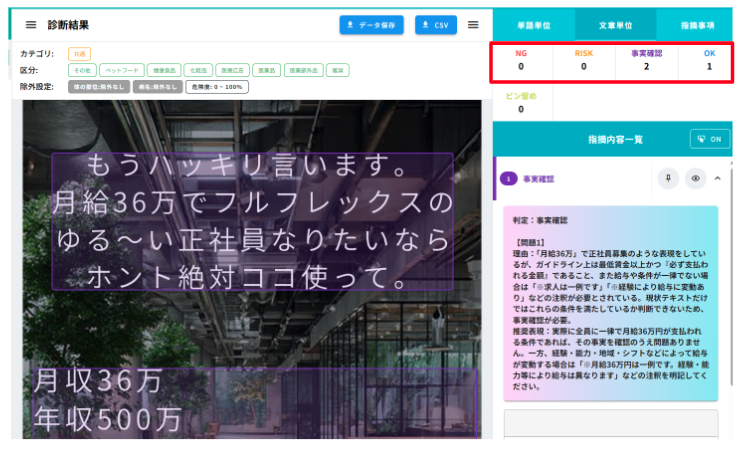The image size is (741, 449).
Task: Toggle the 医薬品 classification chip
Action: pyautogui.click(x=267, y=70)
